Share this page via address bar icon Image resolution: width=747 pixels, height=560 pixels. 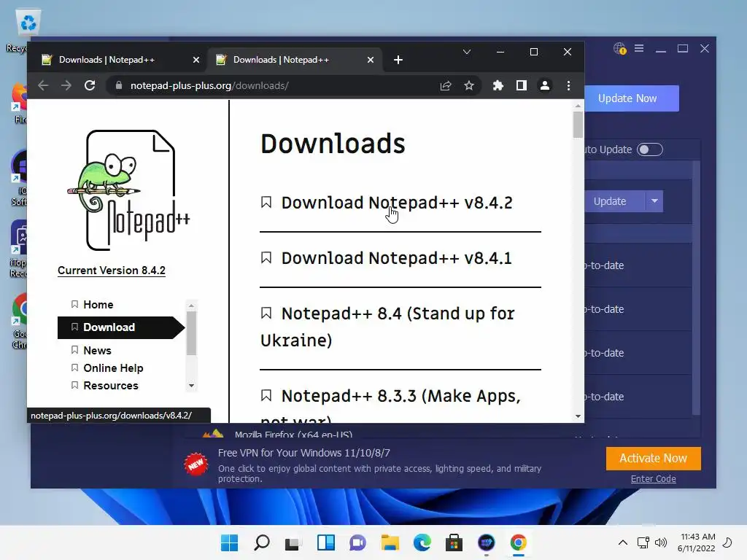446,86
